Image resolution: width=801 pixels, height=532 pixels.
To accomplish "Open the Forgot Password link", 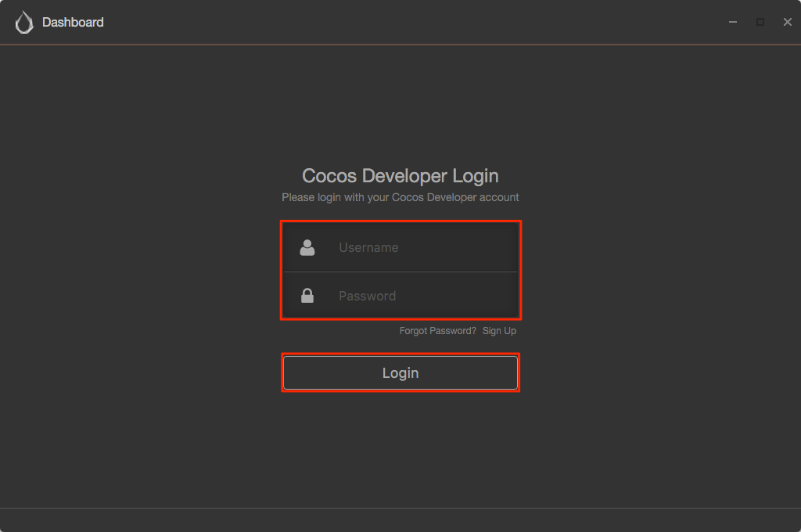I will pos(437,331).
